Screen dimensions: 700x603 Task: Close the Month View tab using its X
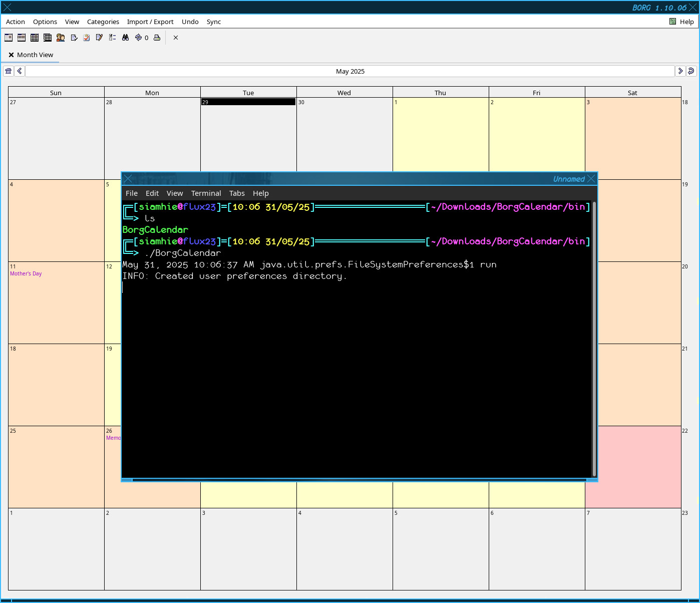[11, 55]
